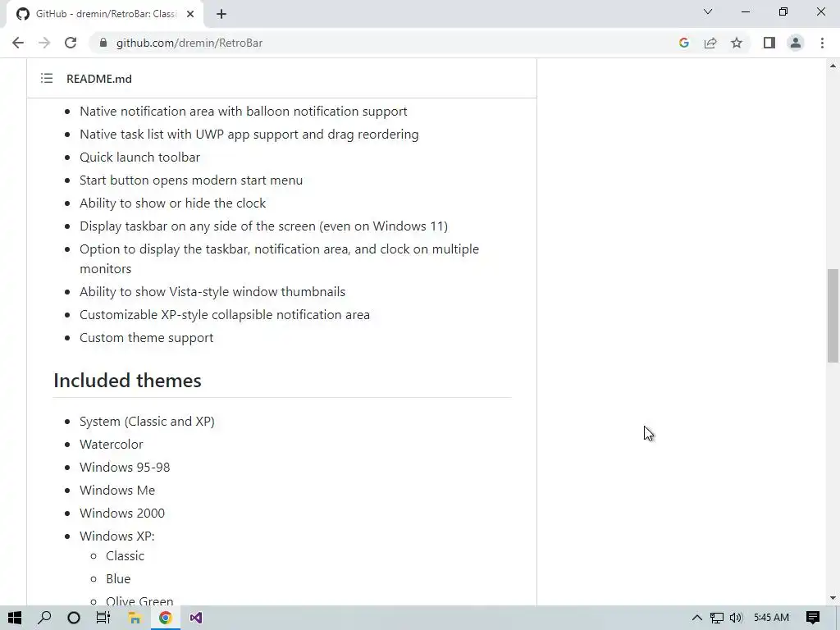
Task: Go back with browser back arrow
Action: pos(18,43)
